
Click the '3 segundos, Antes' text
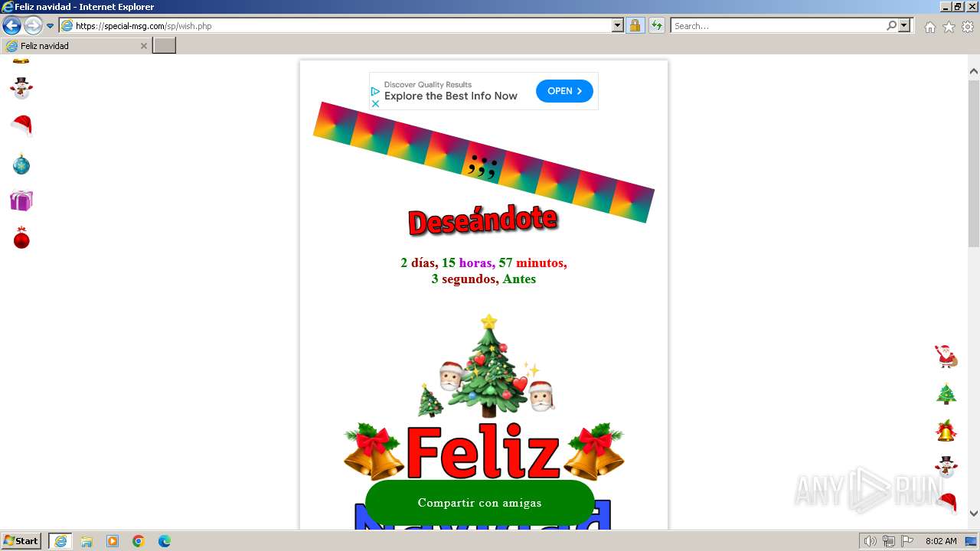coord(484,279)
